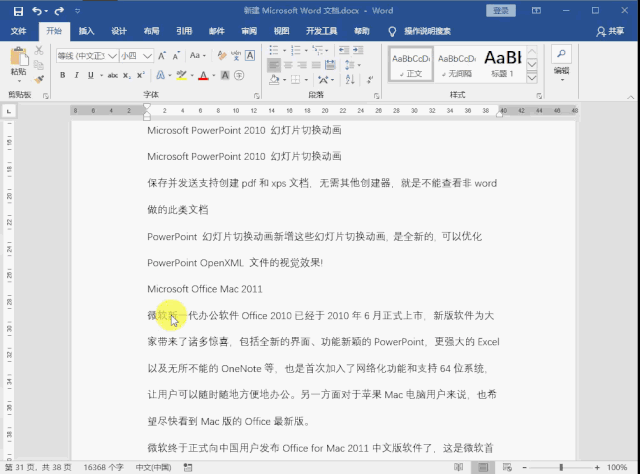This screenshot has height=474, width=640.
Task: Open the word count in status bar
Action: tap(103, 467)
